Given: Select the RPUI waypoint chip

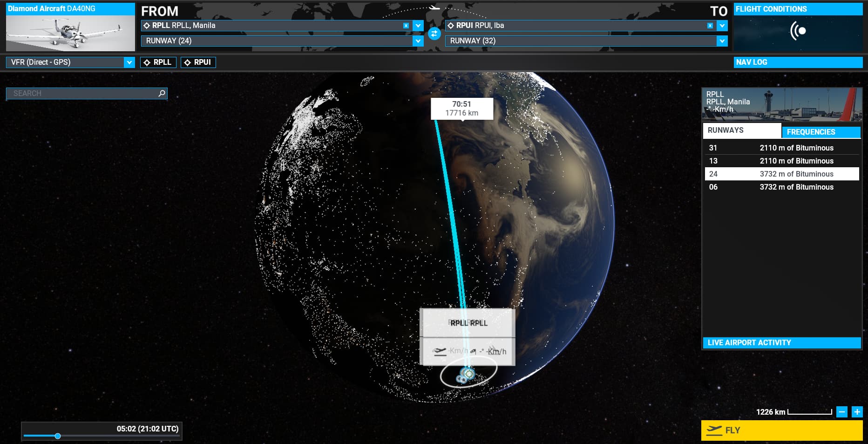Looking at the screenshot, I should click(x=198, y=62).
